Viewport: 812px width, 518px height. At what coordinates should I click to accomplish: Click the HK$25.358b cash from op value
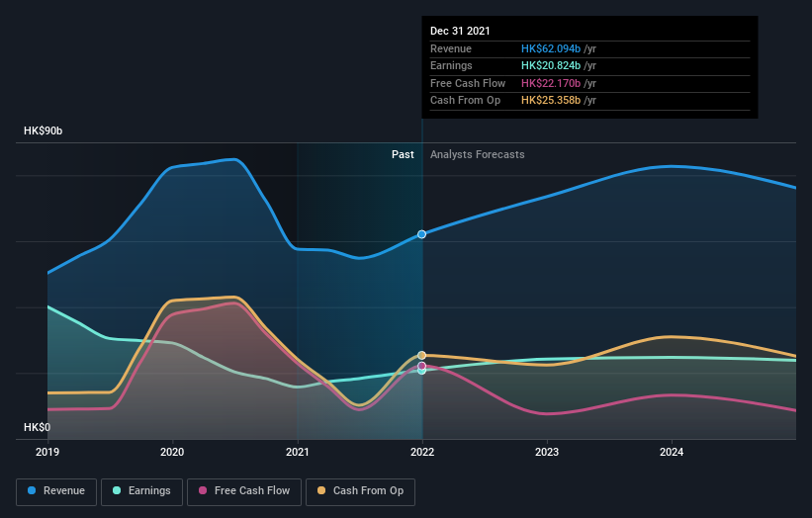(x=551, y=101)
